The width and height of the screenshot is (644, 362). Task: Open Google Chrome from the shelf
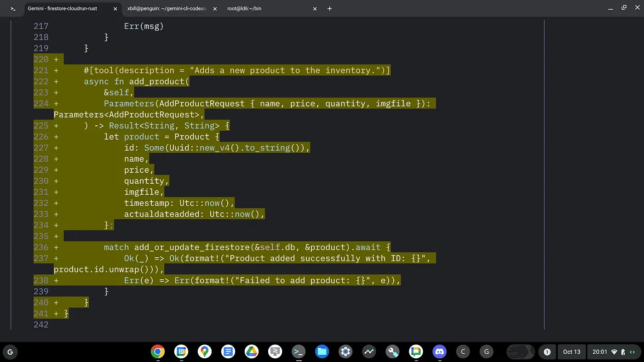157,352
